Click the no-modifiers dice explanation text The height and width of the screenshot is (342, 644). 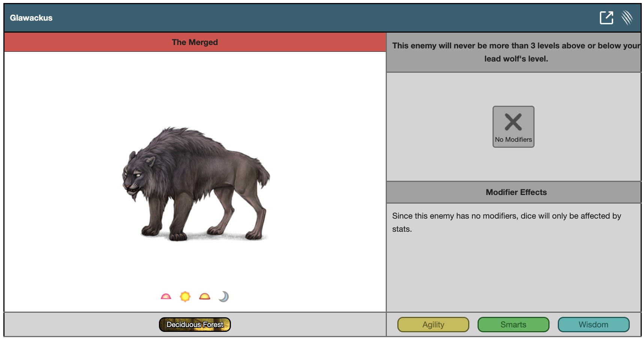[506, 222]
